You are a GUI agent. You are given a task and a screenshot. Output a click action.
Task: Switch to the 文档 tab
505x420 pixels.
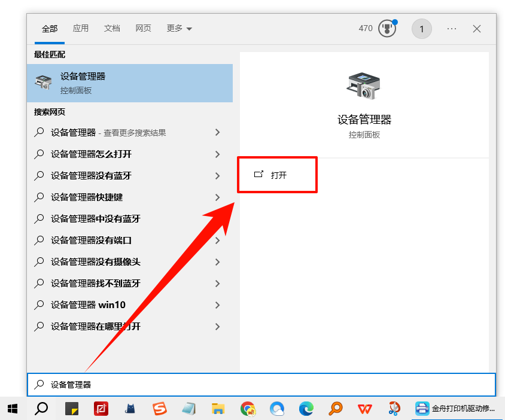click(x=112, y=28)
